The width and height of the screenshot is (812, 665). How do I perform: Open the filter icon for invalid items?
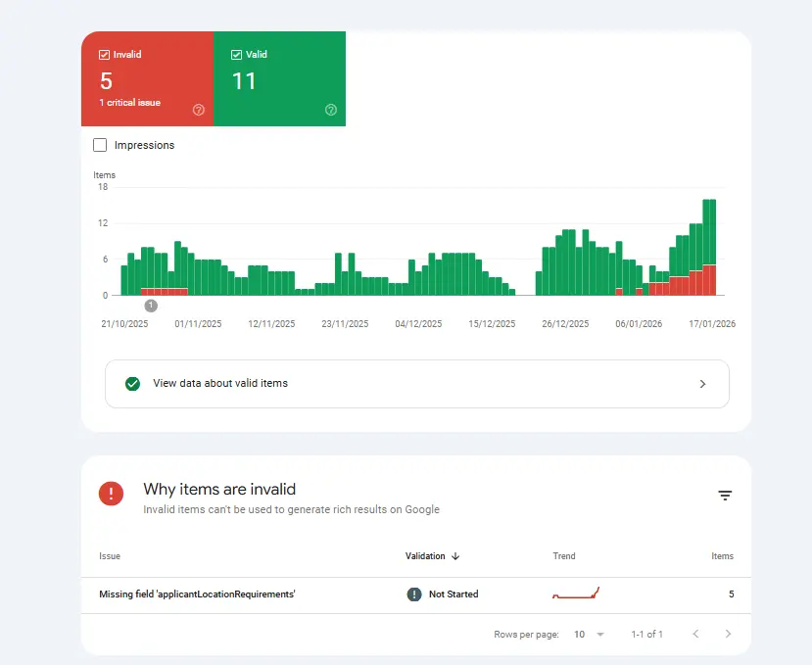click(x=725, y=496)
